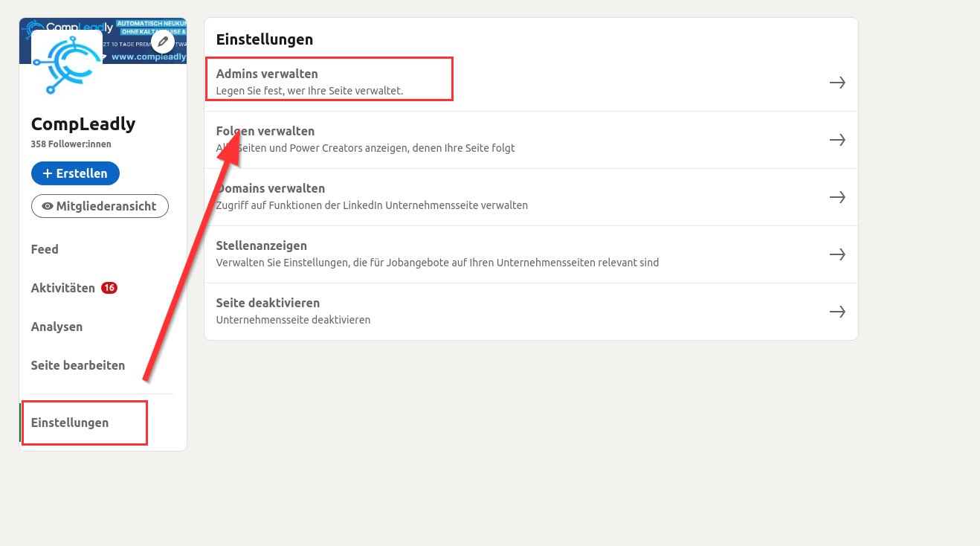Select Seite bearbeiten in sidebar
980x546 pixels.
click(x=78, y=365)
